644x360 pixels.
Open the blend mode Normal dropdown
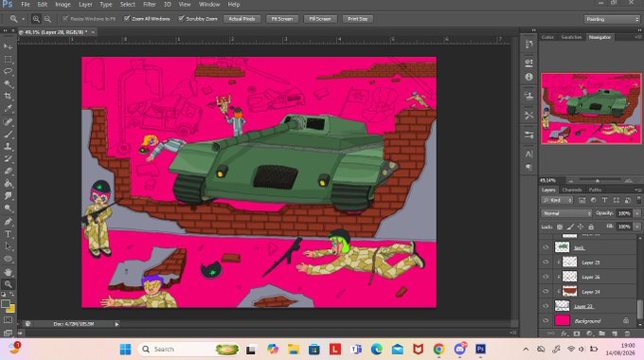(x=566, y=213)
